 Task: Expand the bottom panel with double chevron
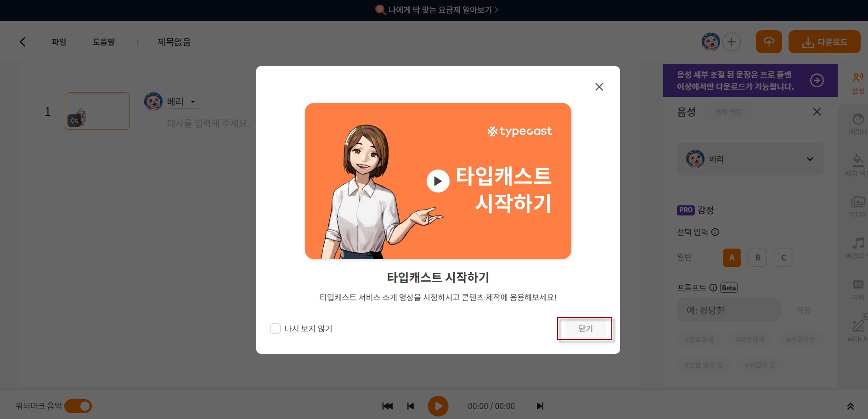pyautogui.click(x=850, y=406)
